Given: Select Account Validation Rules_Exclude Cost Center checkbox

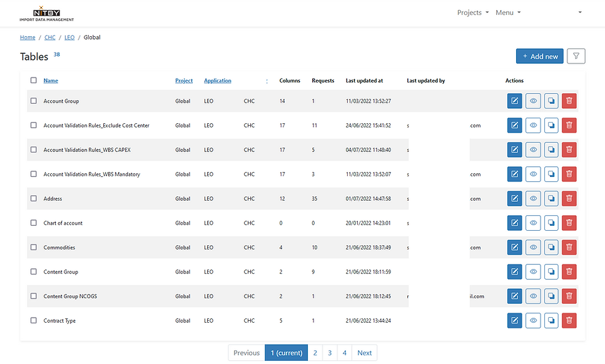Looking at the screenshot, I should (x=34, y=125).
